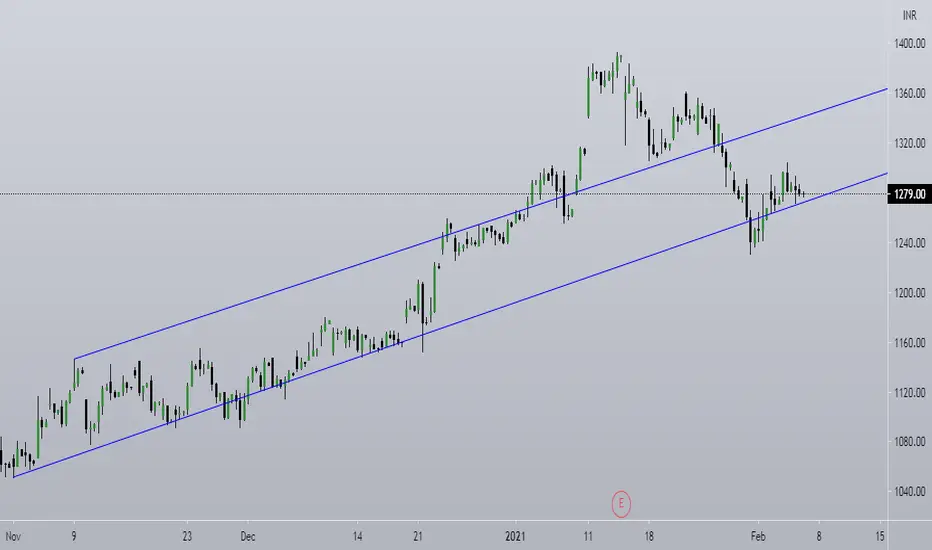Click the 1360.00 price axis label
The width and height of the screenshot is (932, 550).
pos(909,93)
